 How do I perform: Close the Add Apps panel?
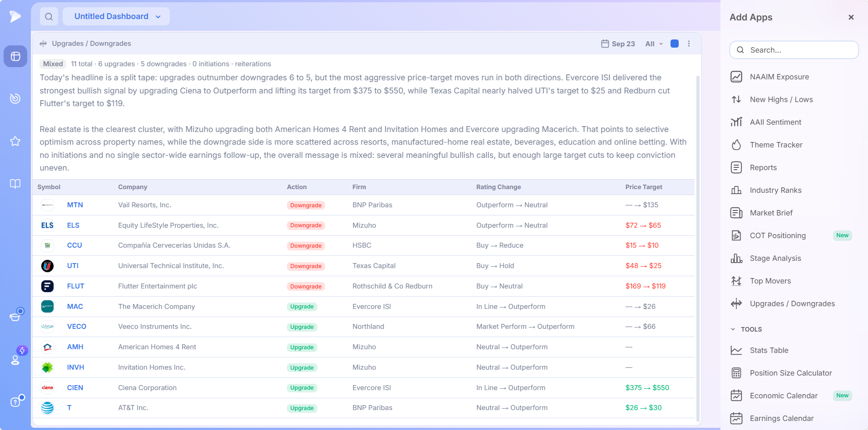click(x=851, y=17)
